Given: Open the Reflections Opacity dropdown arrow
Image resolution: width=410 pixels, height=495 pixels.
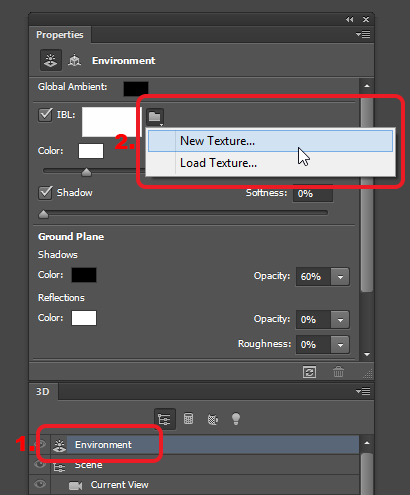Looking at the screenshot, I should point(340,320).
